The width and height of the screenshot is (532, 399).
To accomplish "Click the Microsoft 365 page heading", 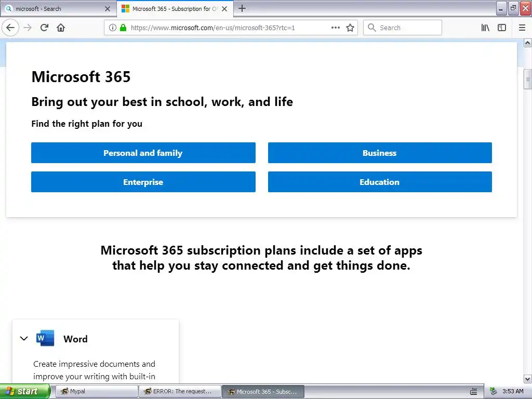I will pyautogui.click(x=81, y=77).
